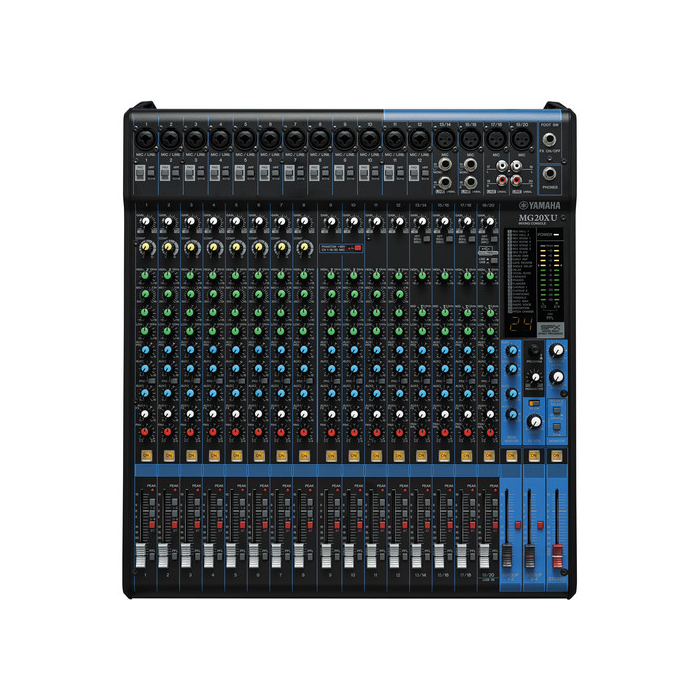Toggle the red PFL button on channel 10

coord(360,525)
